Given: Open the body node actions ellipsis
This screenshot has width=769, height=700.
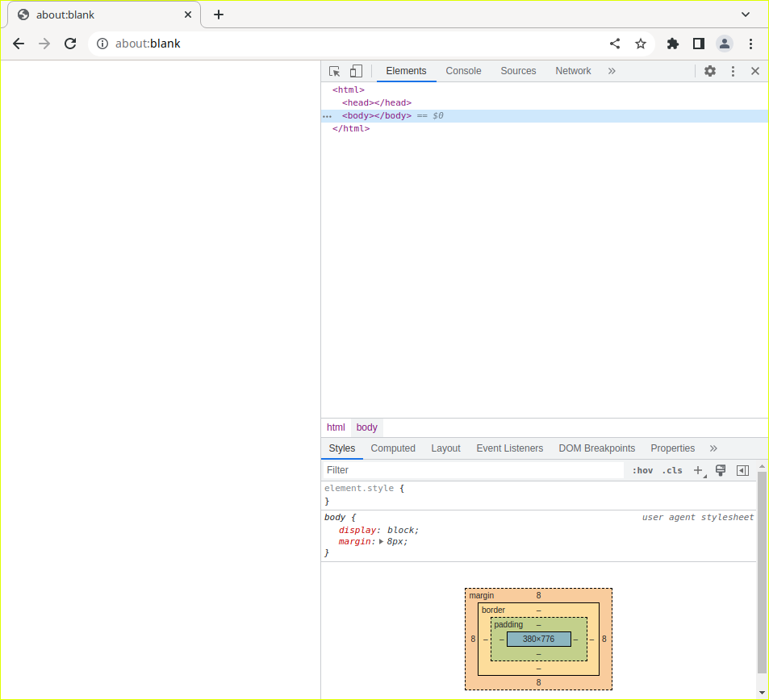Looking at the screenshot, I should [327, 116].
